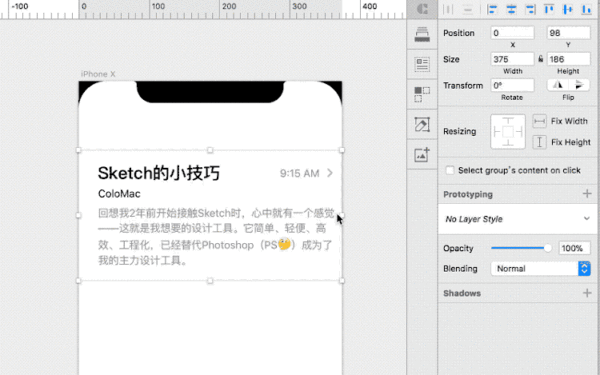Click the Craft plugin logo icon
The width and height of the screenshot is (600, 375).
click(x=422, y=9)
